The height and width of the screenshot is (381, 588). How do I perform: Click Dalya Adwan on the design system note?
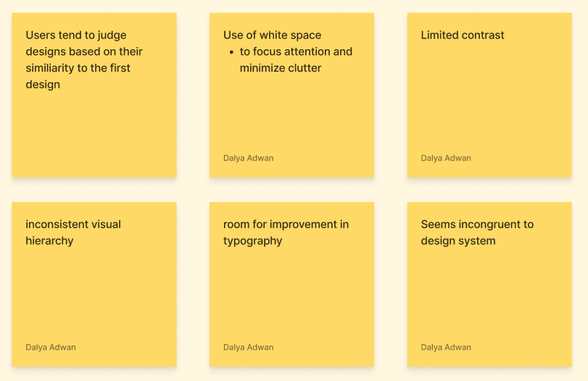click(x=446, y=347)
